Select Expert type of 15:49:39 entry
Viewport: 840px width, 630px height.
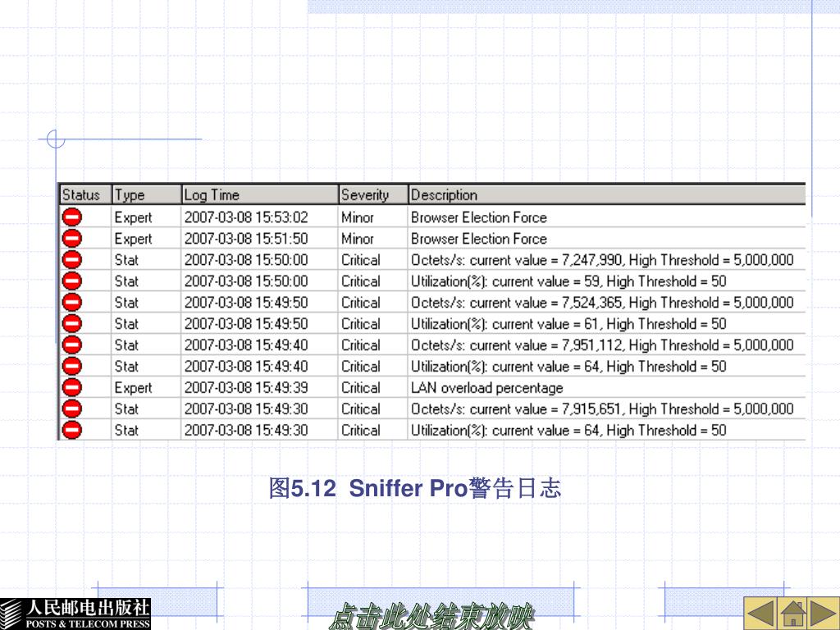click(133, 388)
